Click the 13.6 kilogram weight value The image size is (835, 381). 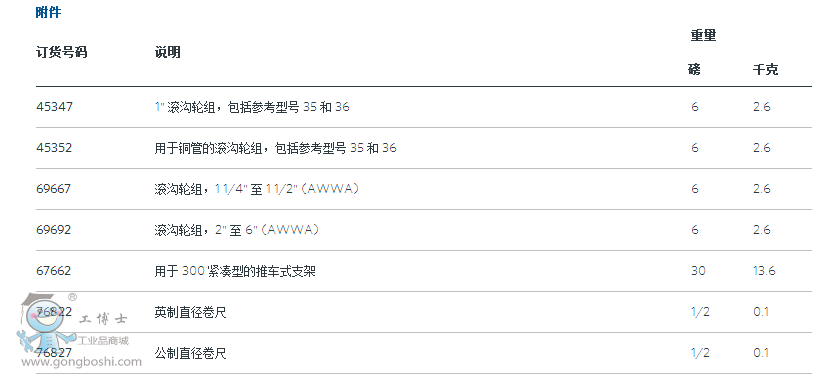[x=764, y=271]
